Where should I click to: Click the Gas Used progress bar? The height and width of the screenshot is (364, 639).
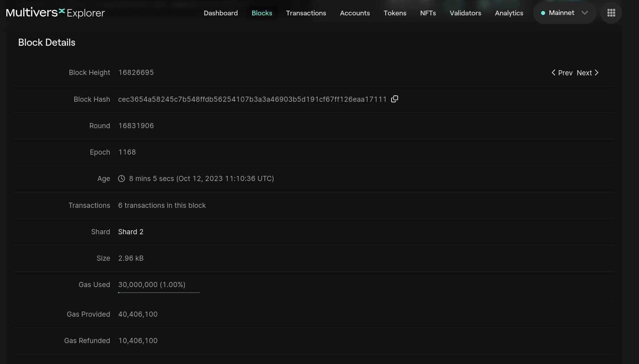[x=159, y=293]
